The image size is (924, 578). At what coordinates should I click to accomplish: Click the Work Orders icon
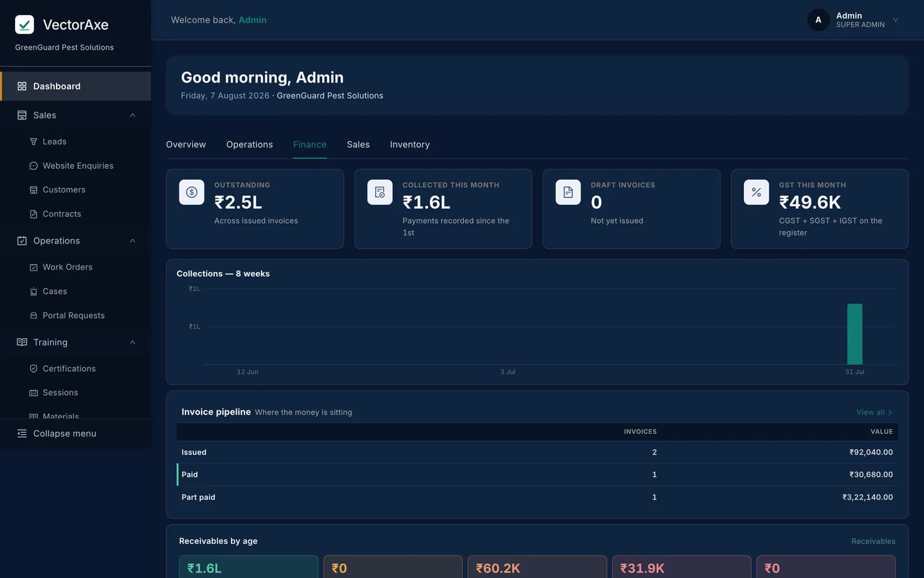tap(33, 267)
